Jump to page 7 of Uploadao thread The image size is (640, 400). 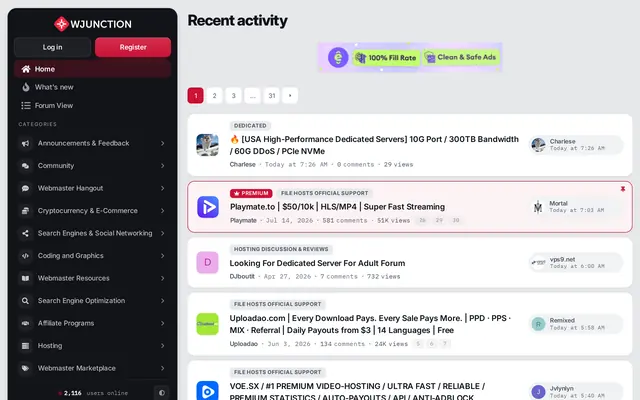(445, 344)
